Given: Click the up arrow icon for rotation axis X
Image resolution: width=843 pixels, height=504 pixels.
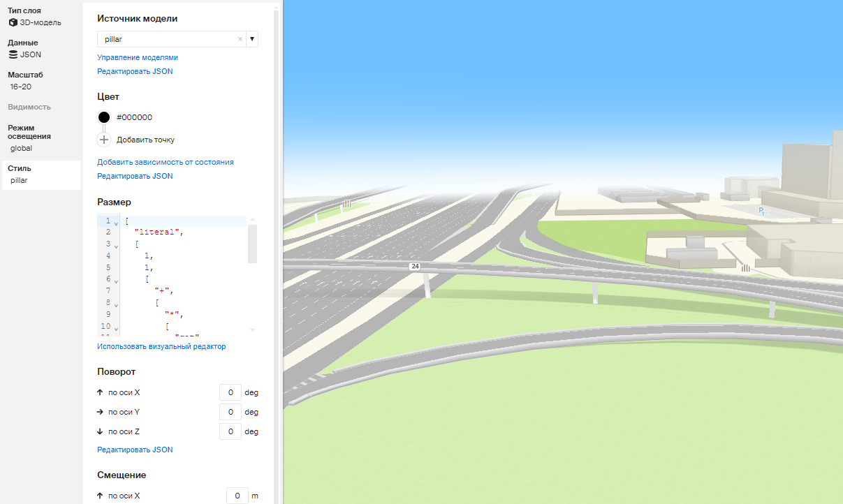Looking at the screenshot, I should coord(101,392).
